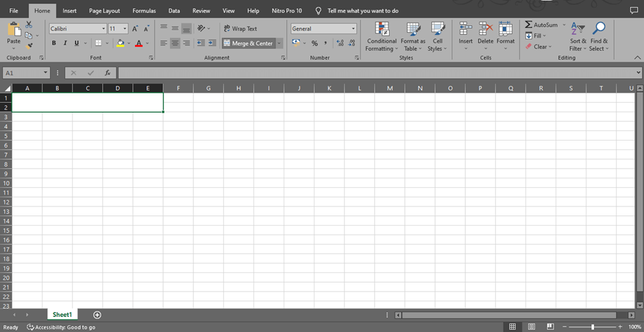
Task: Click the Orientation text angle icon
Action: pyautogui.click(x=201, y=28)
